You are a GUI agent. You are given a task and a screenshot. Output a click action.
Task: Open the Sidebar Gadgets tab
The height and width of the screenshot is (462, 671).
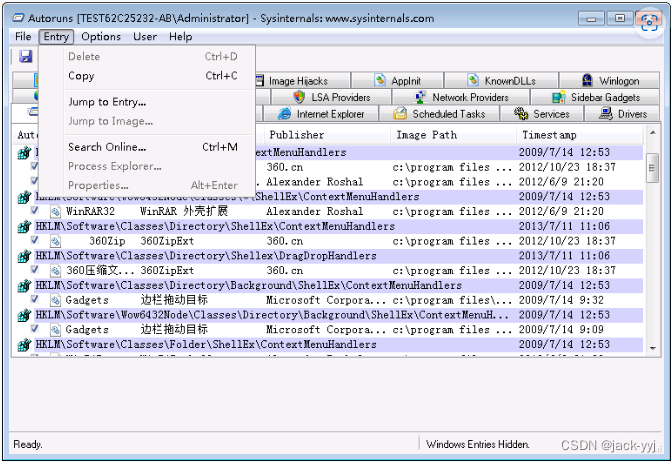[x=595, y=97]
